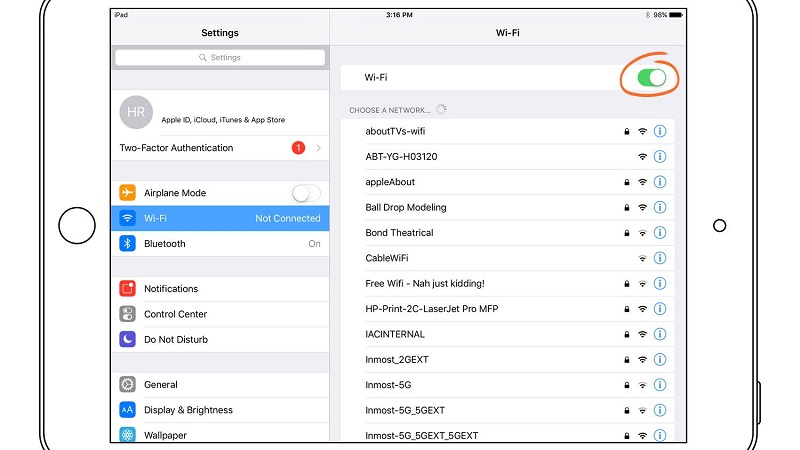Open the Control Center icon
800x450 pixels.
pos(128,314)
